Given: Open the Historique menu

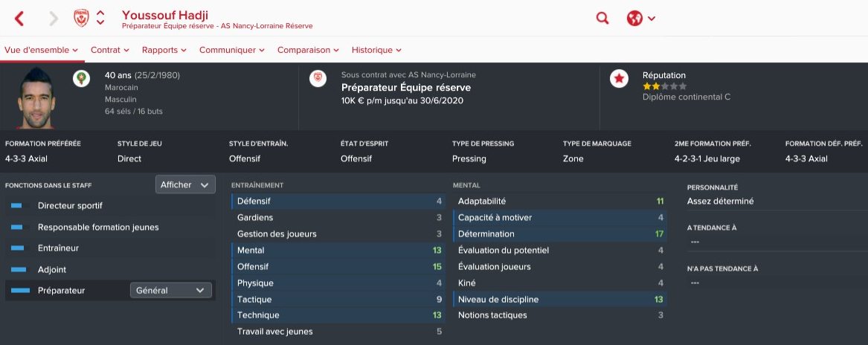Looking at the screenshot, I should [376, 50].
